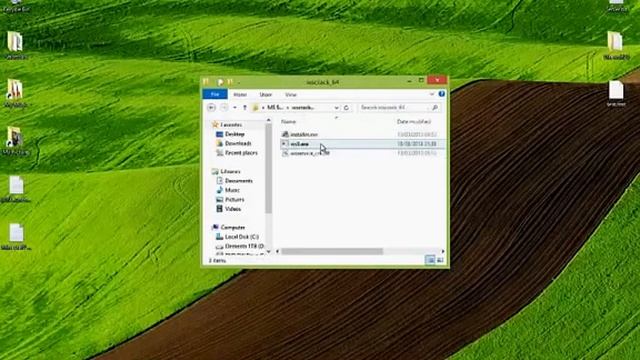The height and width of the screenshot is (360, 640).
Task: Open the Elements 1TB drive
Action: 244,246
